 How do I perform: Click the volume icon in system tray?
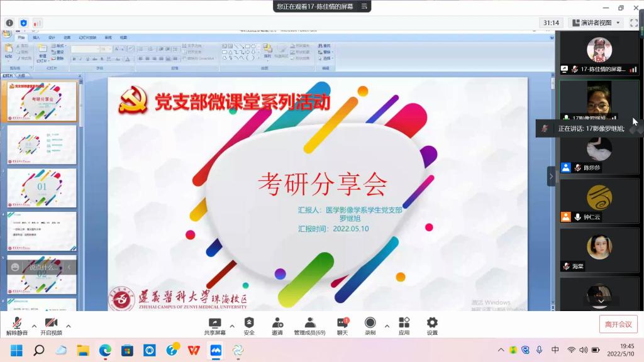point(583,349)
